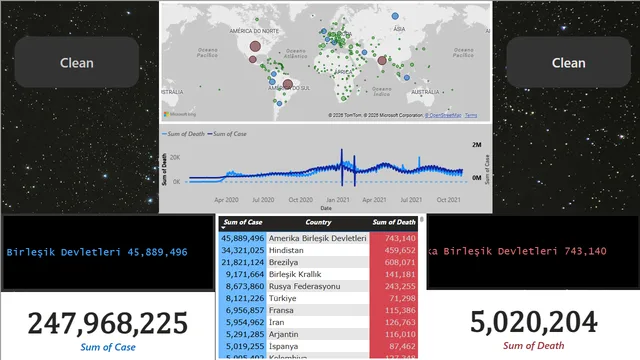Select the Rusya Federasyonu table row
Image resolution: width=640 pixels, height=360 pixels.
[318, 286]
